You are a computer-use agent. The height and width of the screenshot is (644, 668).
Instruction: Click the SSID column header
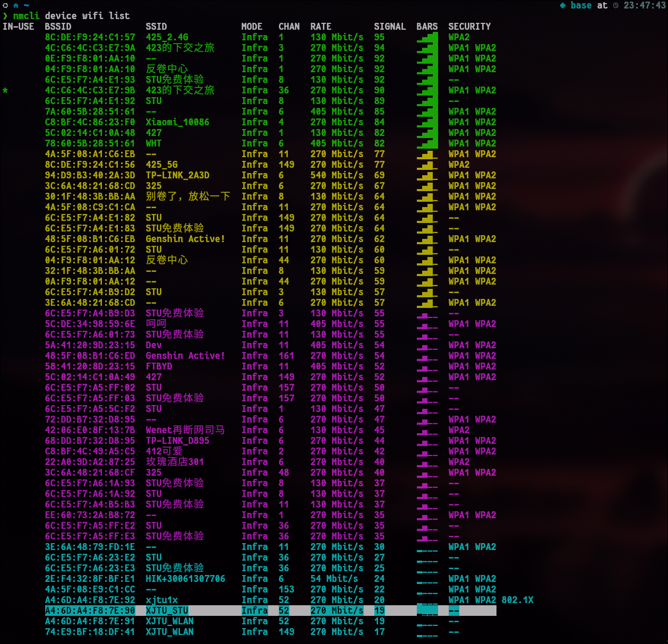click(x=156, y=27)
